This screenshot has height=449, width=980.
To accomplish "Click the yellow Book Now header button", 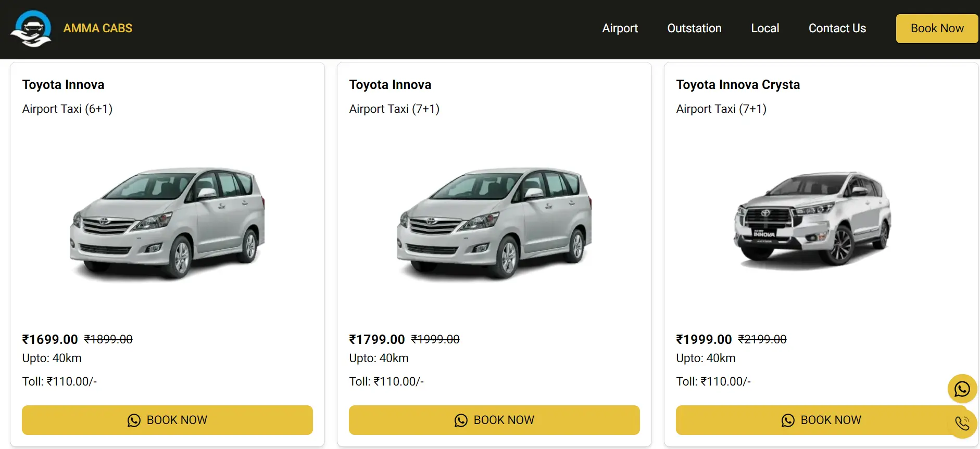I will (937, 28).
